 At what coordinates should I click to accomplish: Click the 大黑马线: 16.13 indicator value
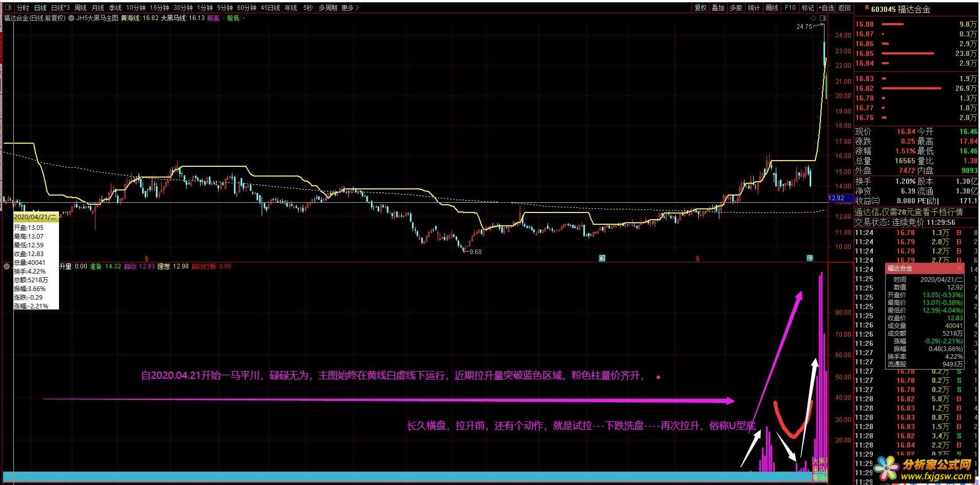tap(183, 18)
